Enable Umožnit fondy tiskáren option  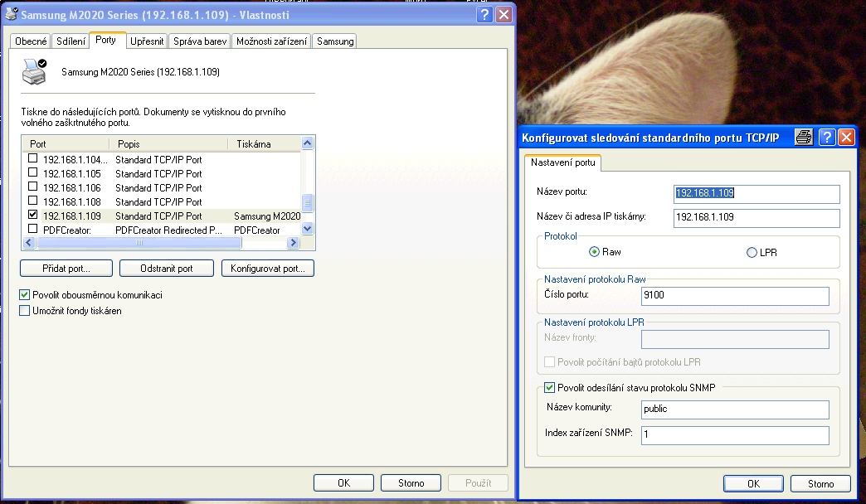(24, 311)
